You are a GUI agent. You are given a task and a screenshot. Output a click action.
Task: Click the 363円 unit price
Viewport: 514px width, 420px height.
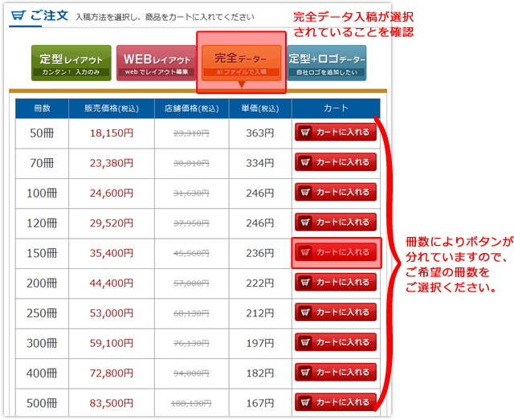(260, 133)
